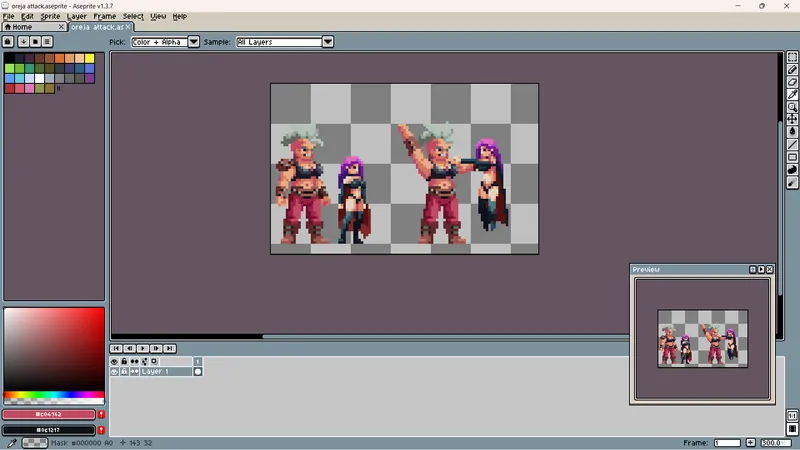This screenshot has height=450, width=800.
Task: Click the All Layers combo box
Action: pyautogui.click(x=279, y=42)
